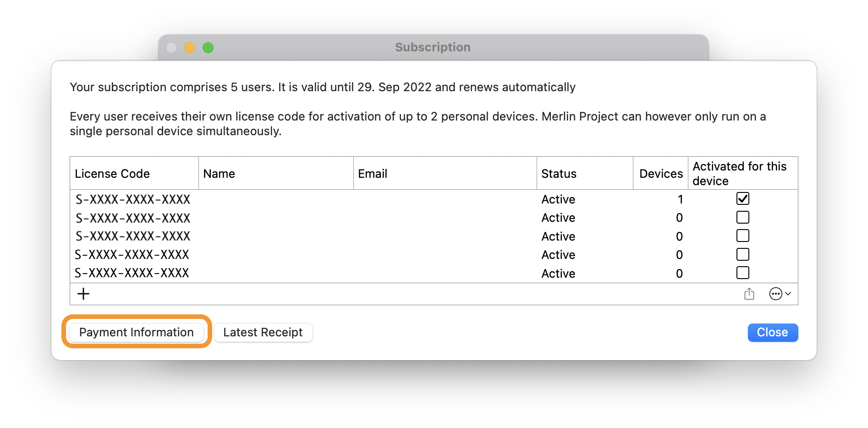This screenshot has height=428, width=868.
Task: Tick the third row activation checkbox
Action: (742, 236)
